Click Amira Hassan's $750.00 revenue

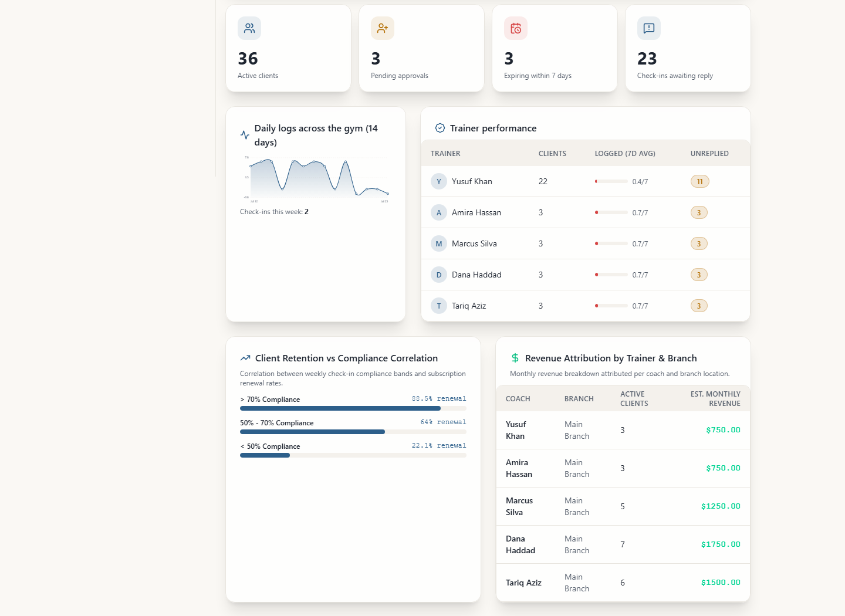click(723, 468)
